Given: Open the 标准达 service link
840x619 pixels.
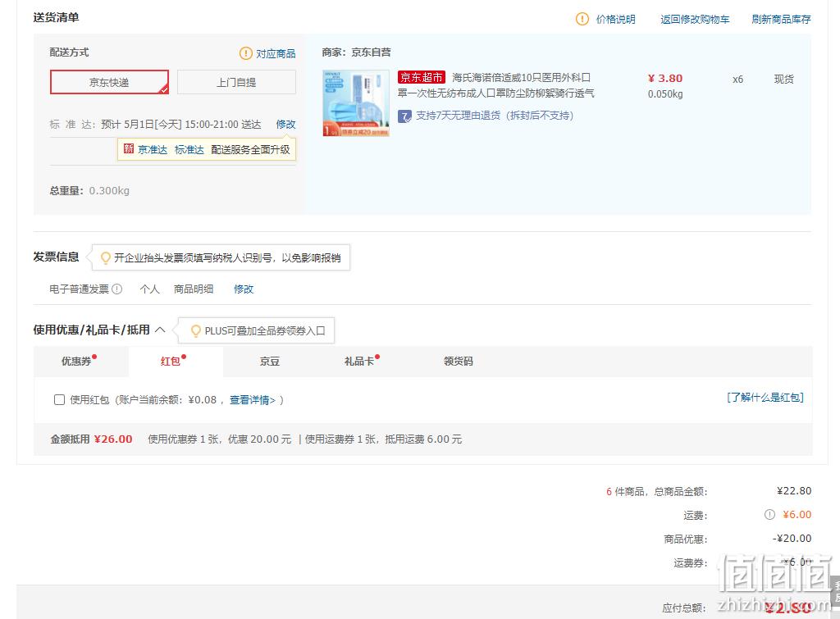Looking at the screenshot, I should coord(189,149).
